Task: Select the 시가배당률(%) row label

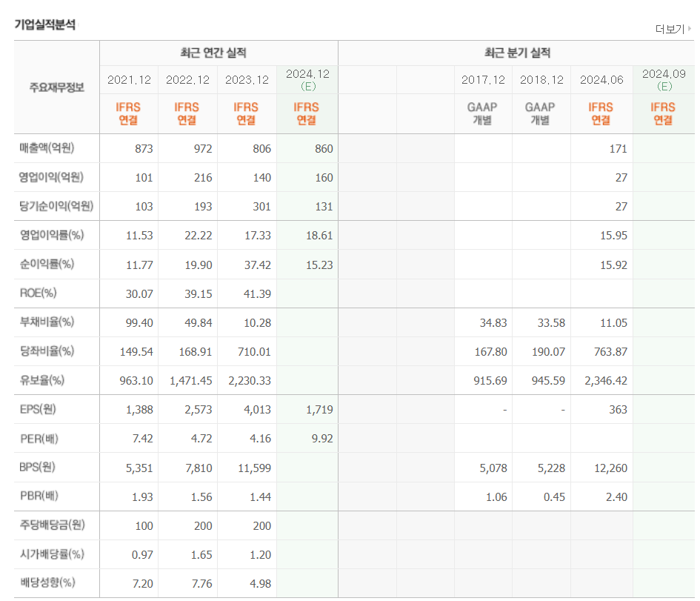Action: (x=52, y=554)
